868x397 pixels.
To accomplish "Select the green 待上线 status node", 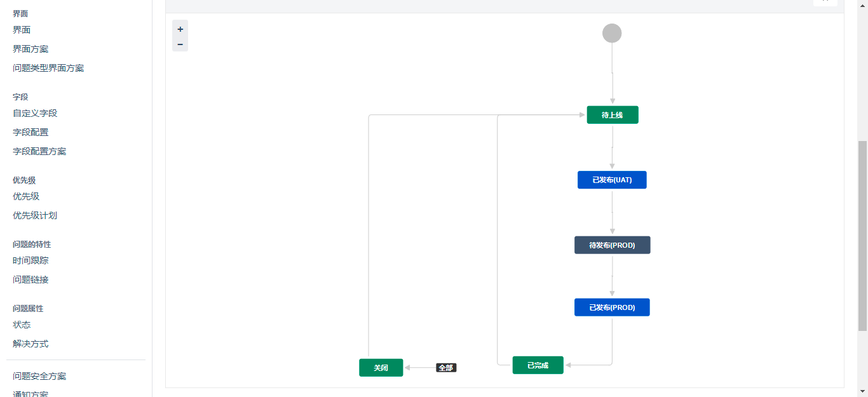I will (x=612, y=114).
